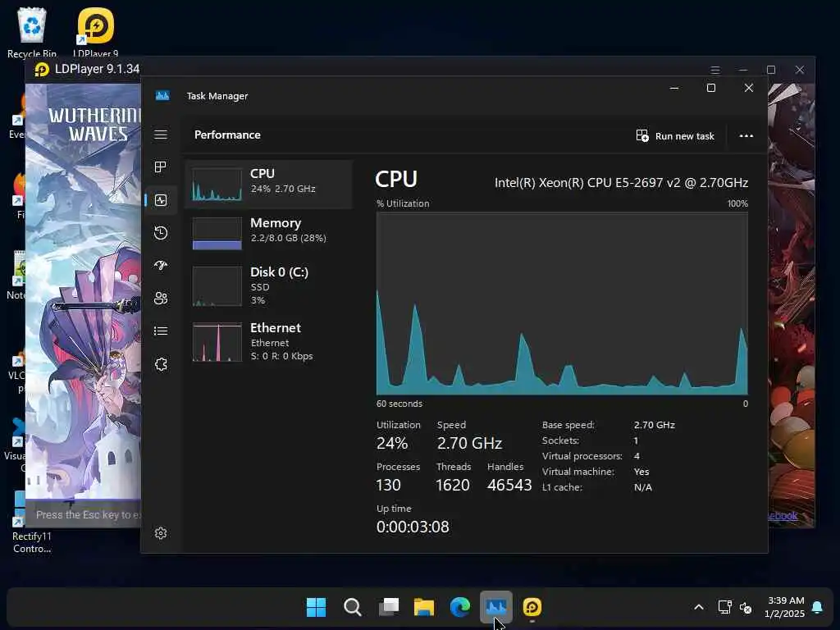Click the LDPlayer taskbar icon
The width and height of the screenshot is (840, 630).
tap(532, 607)
